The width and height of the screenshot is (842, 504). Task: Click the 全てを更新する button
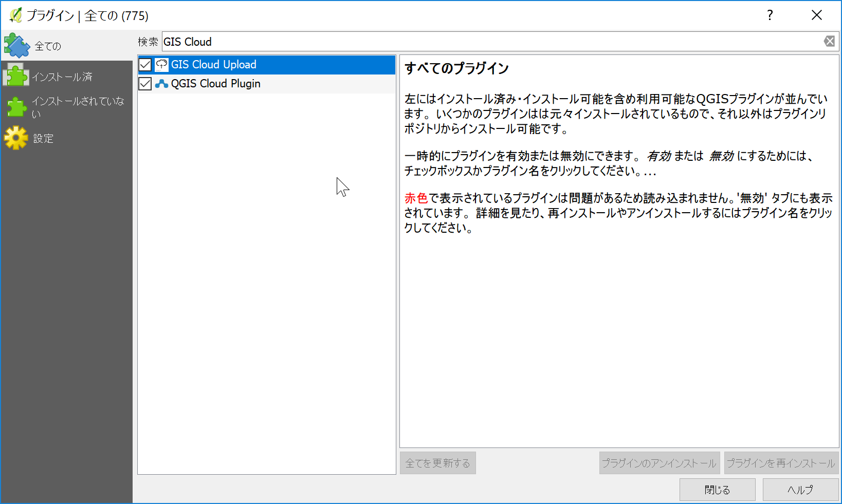[438, 463]
